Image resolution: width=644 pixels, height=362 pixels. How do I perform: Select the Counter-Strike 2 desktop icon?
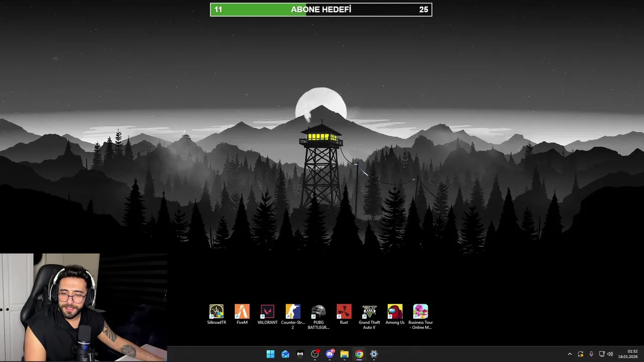pos(293,317)
